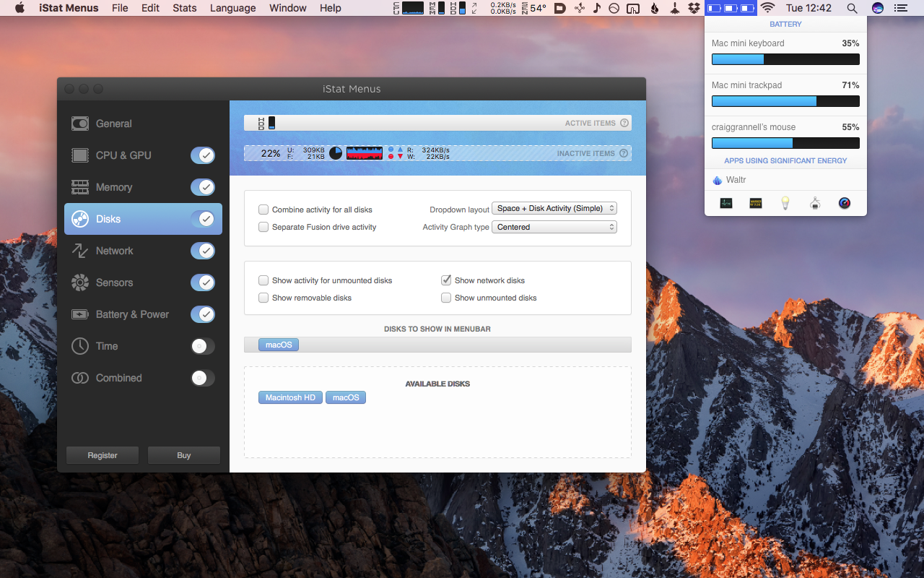This screenshot has height=578, width=924.
Task: Open the Window menu
Action: [x=288, y=8]
